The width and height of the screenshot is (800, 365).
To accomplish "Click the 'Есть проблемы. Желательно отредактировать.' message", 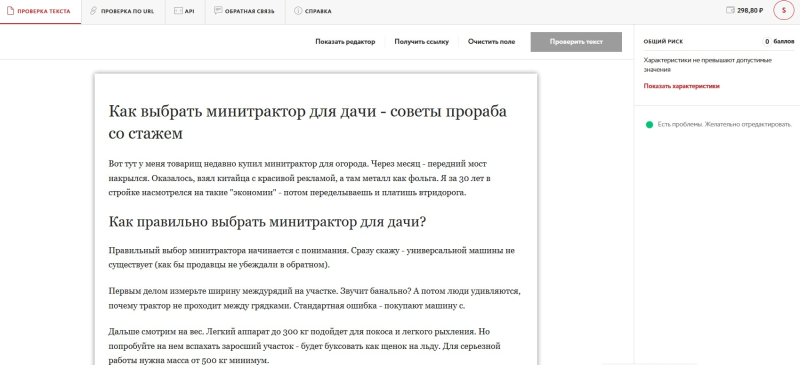I will point(724,125).
